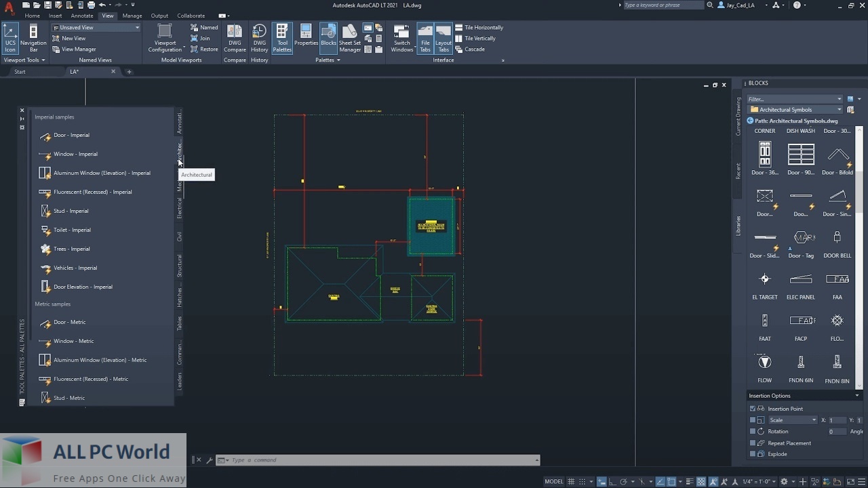Click the View Manager button

coord(73,49)
